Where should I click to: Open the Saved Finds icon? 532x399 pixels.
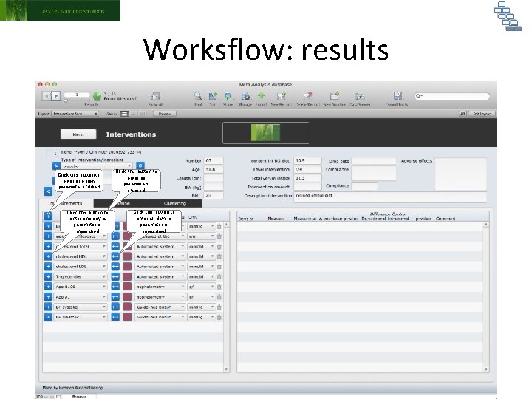point(398,96)
